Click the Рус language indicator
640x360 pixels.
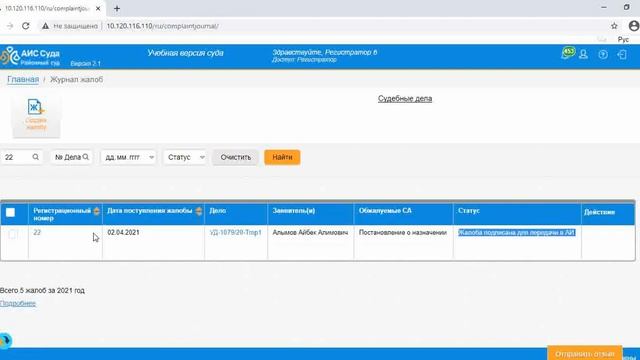coord(623,40)
